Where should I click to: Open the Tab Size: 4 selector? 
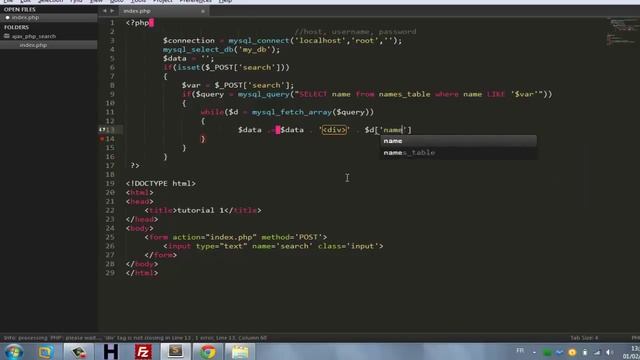584,338
